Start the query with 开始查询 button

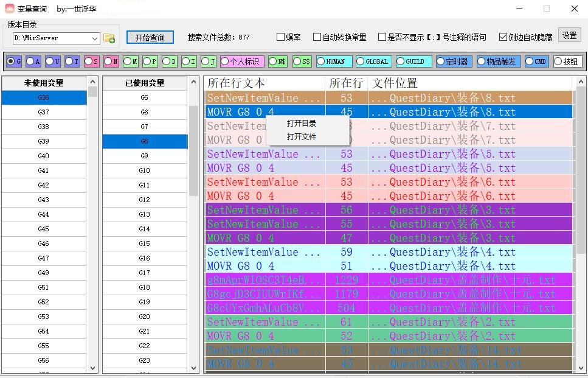click(150, 38)
